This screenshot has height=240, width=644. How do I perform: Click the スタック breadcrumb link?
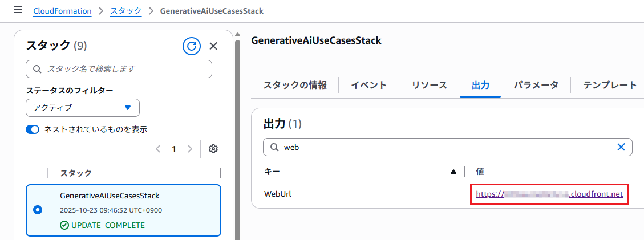pos(125,11)
